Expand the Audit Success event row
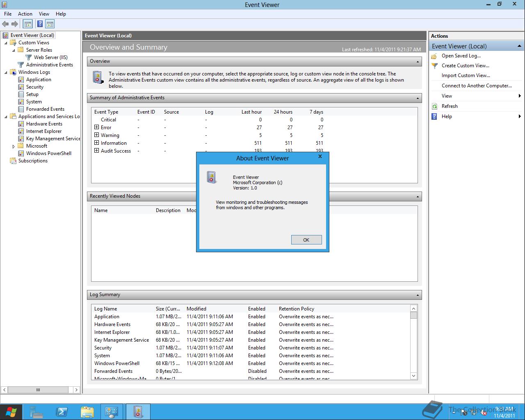525x420 pixels. [x=97, y=151]
